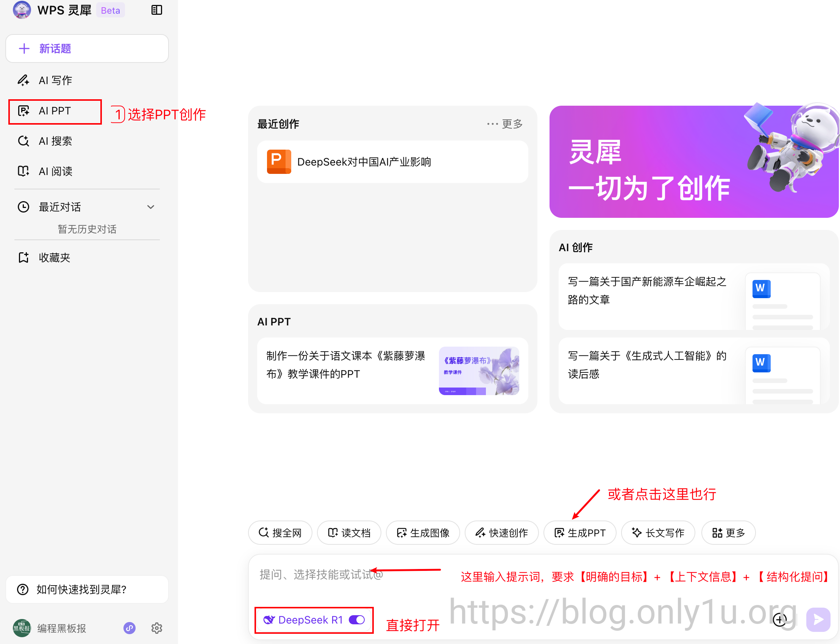Open the 更多 skills menu
840x644 pixels.
tap(728, 533)
